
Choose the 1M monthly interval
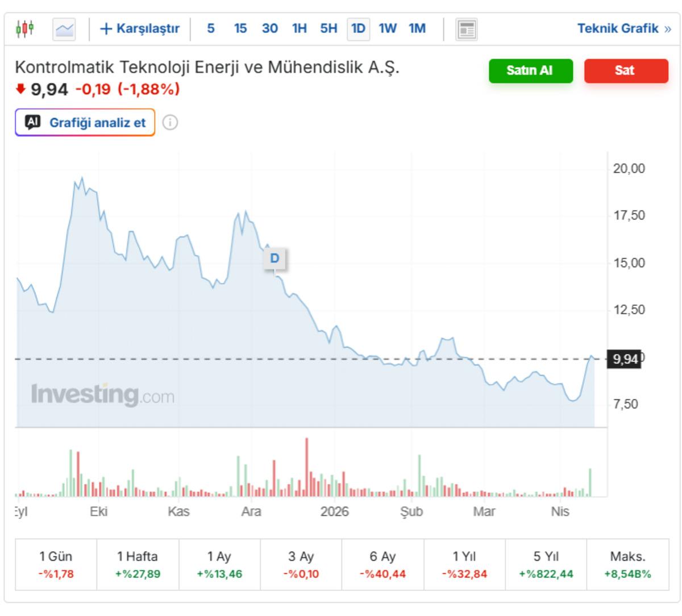click(x=417, y=28)
